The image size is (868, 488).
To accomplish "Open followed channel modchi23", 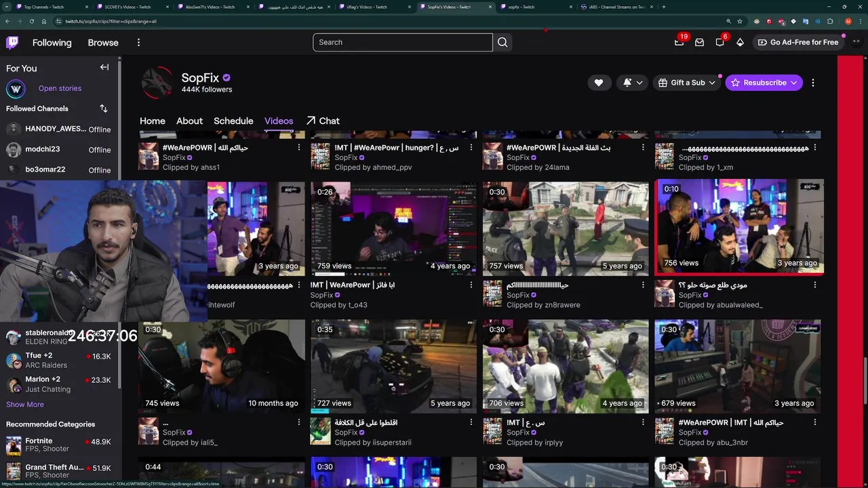I will coord(58,149).
